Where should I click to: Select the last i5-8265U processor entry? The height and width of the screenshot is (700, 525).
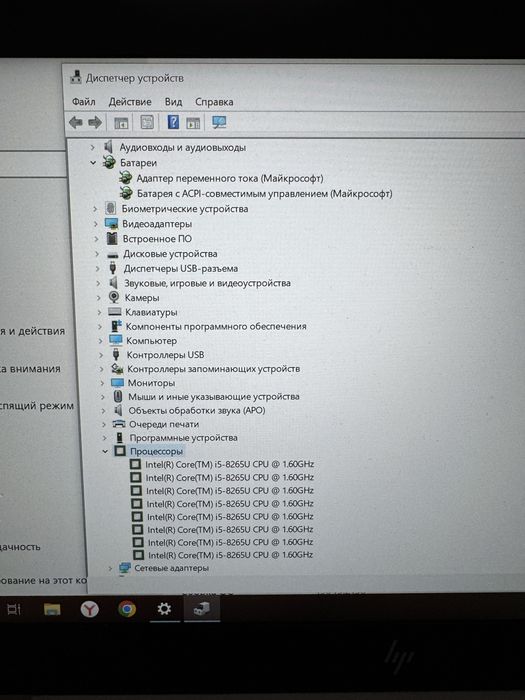pyautogui.click(x=230, y=555)
